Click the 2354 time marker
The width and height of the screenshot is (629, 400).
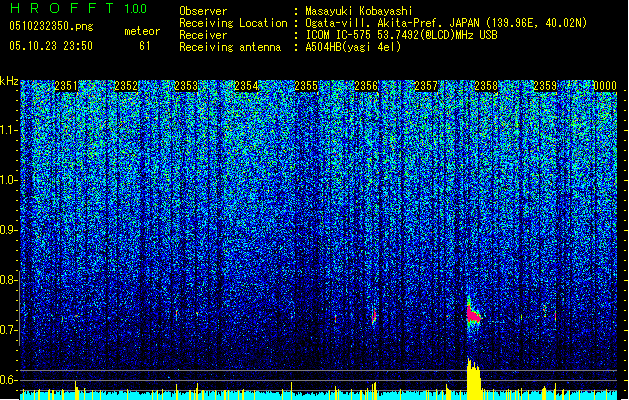(246, 86)
